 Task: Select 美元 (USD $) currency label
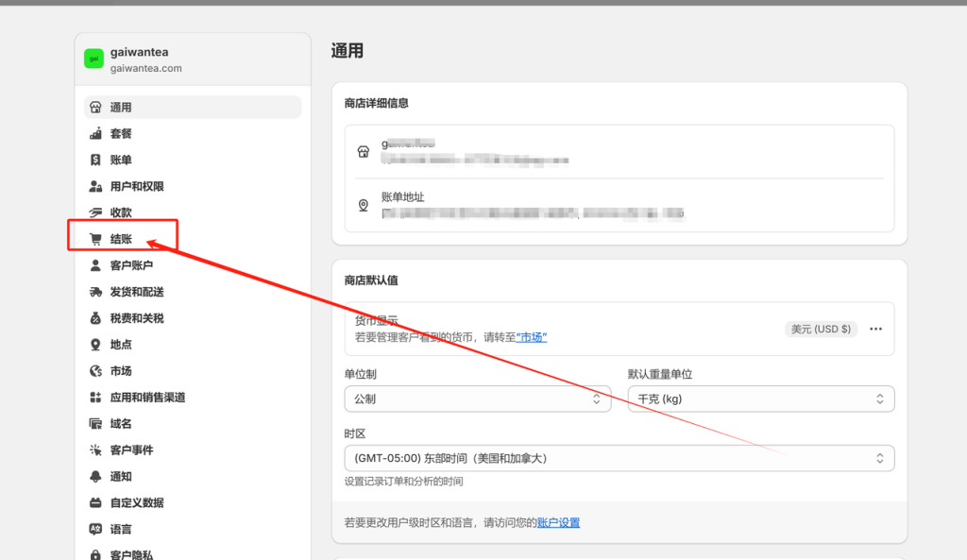(x=821, y=329)
